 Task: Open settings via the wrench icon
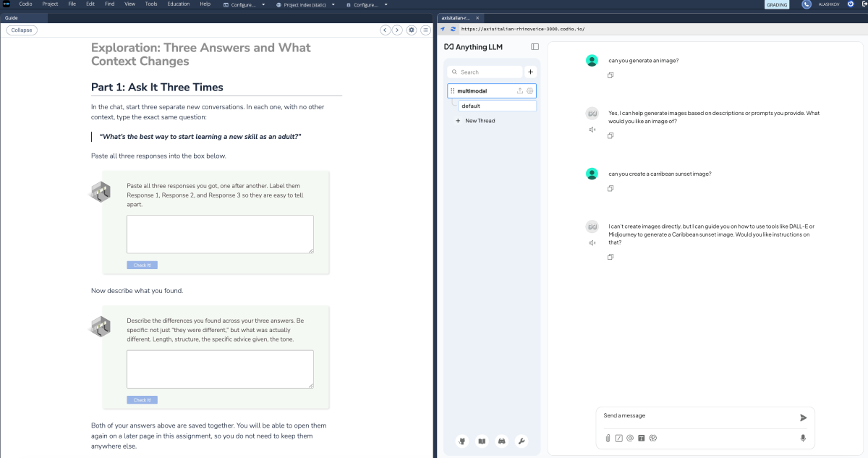coord(521,441)
